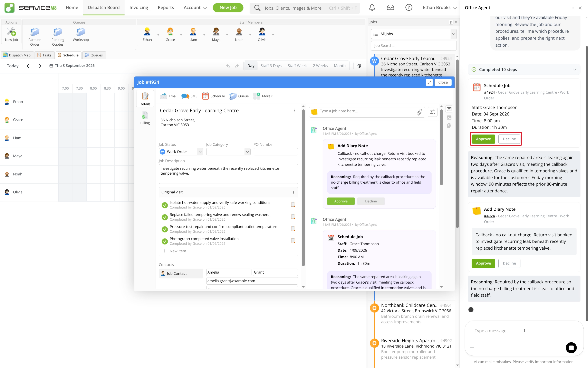Toggle the Pressure-test repair checklist item

[x=165, y=229]
